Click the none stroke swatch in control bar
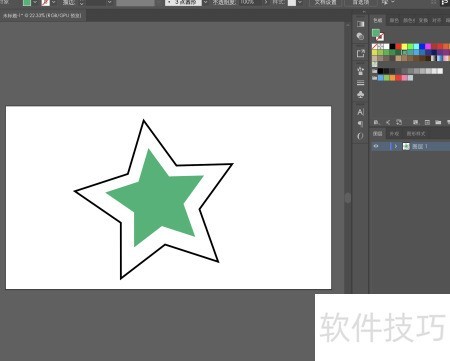Viewport: 450px width, 361px height. 45,3
